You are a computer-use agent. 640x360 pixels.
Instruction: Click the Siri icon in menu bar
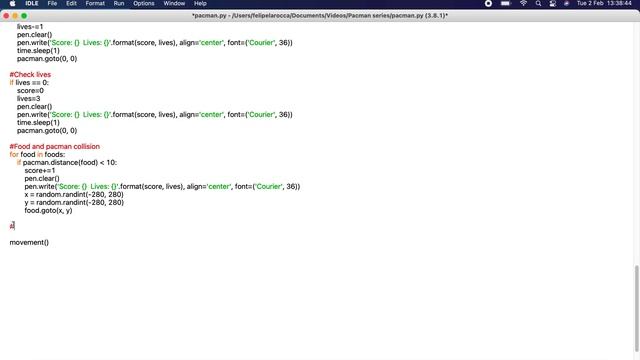567,3
